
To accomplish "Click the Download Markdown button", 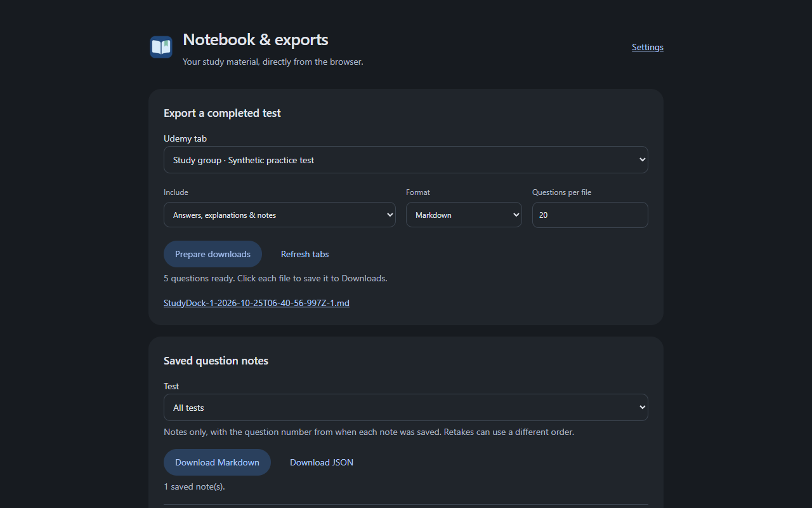I will coord(217,462).
